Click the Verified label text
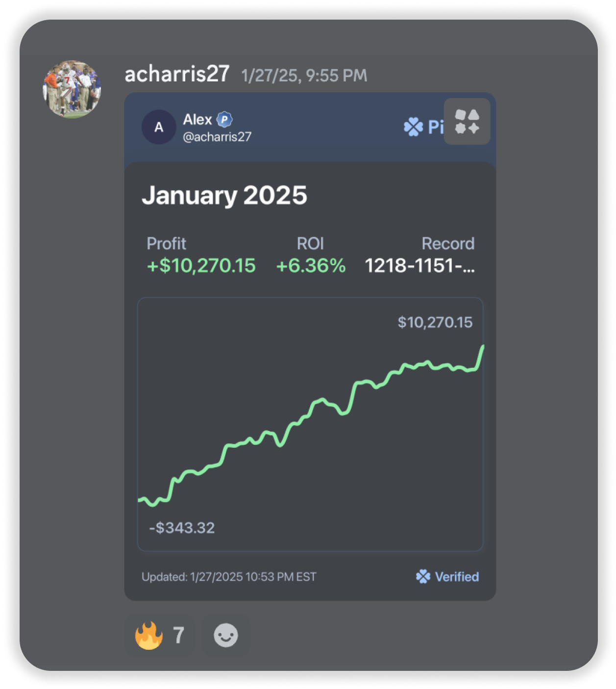The height and width of the screenshot is (689, 616). [x=457, y=577]
